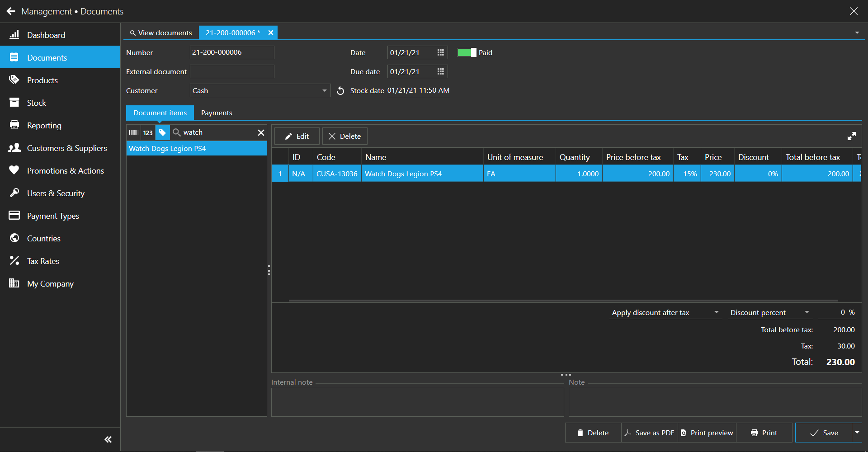Click the Print preview button
Viewport: 868px width, 452px height.
tap(707, 433)
